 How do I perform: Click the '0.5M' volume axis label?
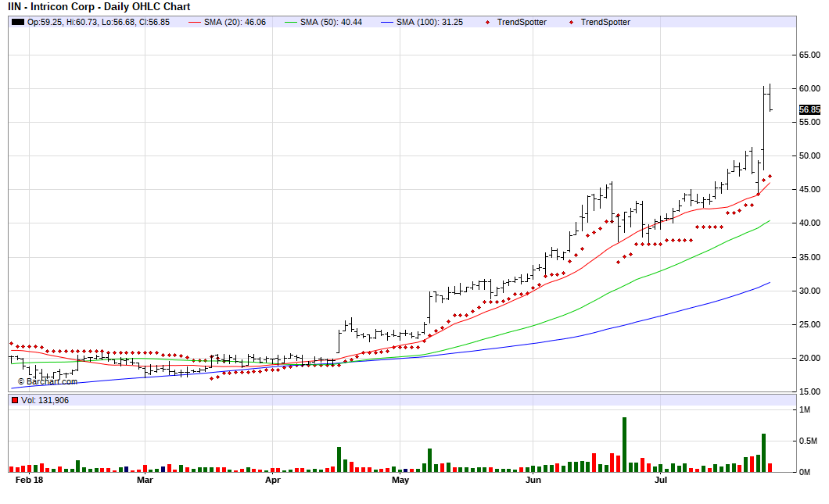(809, 441)
